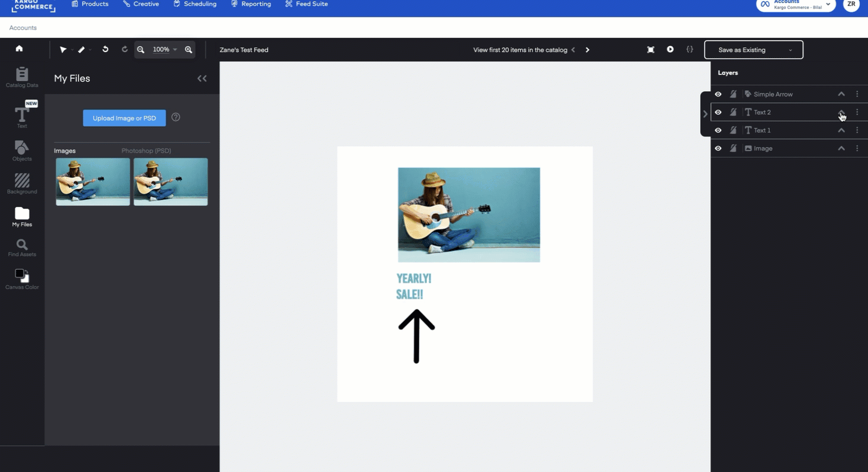This screenshot has height=472, width=868.
Task: Collapse the My Files sidebar with double chevron
Action: click(202, 78)
